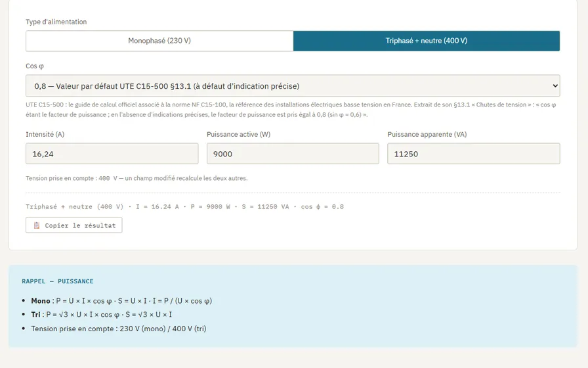Click the clipboard icon in copy button
This screenshot has width=588, height=368.
tap(37, 225)
